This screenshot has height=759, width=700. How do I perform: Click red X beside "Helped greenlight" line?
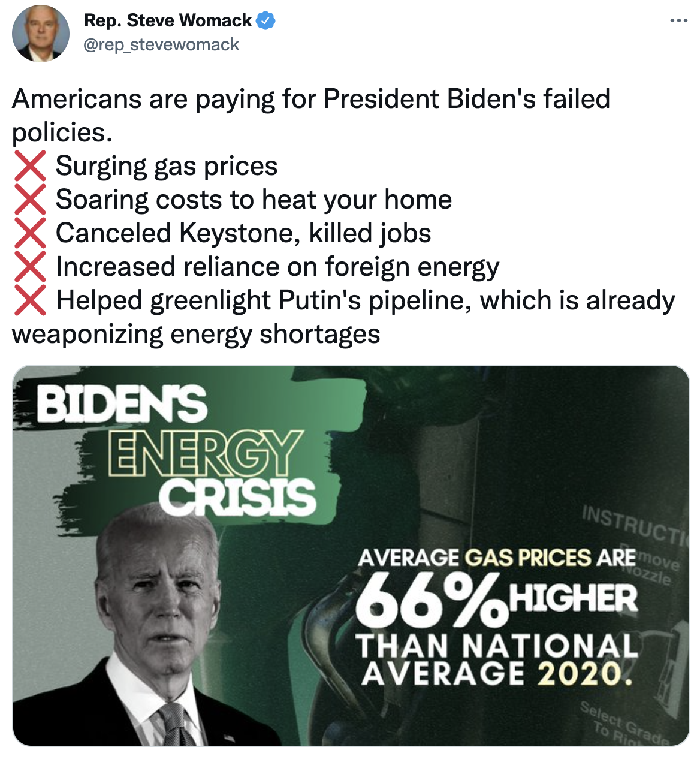30,300
